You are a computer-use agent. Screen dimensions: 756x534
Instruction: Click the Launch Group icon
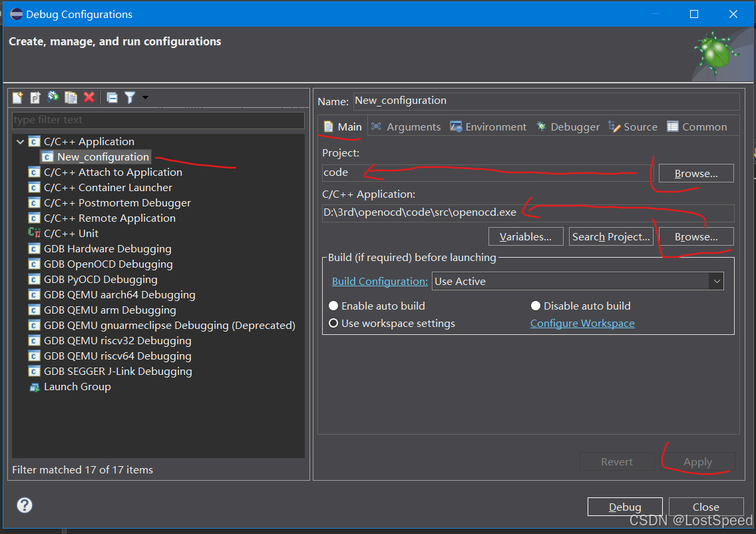click(34, 388)
